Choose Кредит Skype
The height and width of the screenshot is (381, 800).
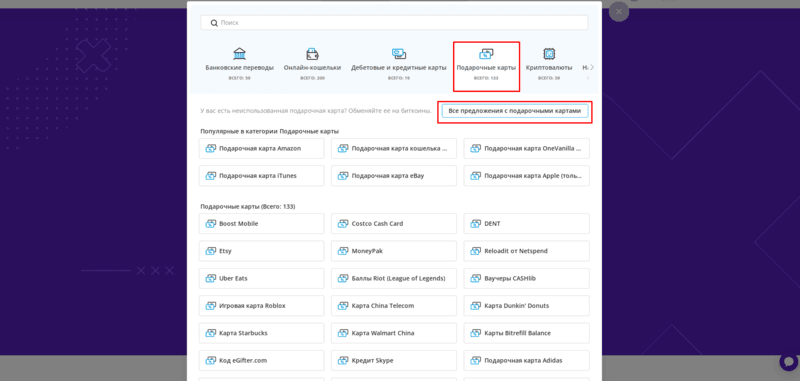[394, 361]
